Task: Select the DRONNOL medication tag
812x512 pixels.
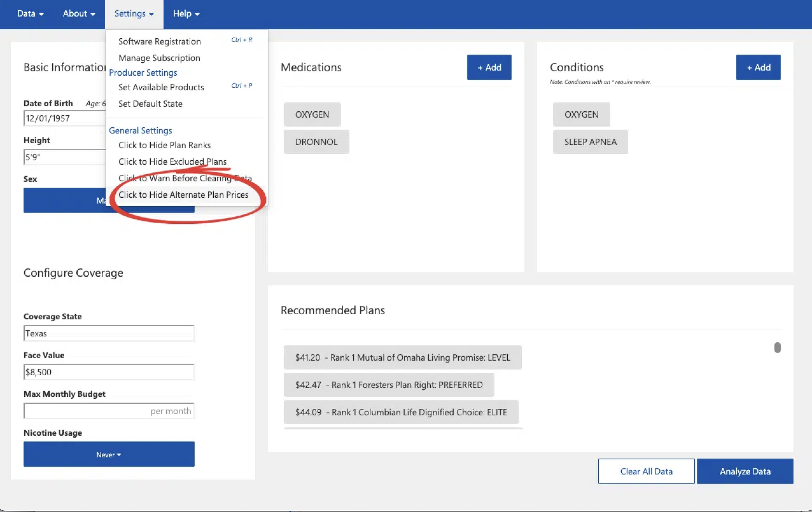Action: tap(316, 142)
